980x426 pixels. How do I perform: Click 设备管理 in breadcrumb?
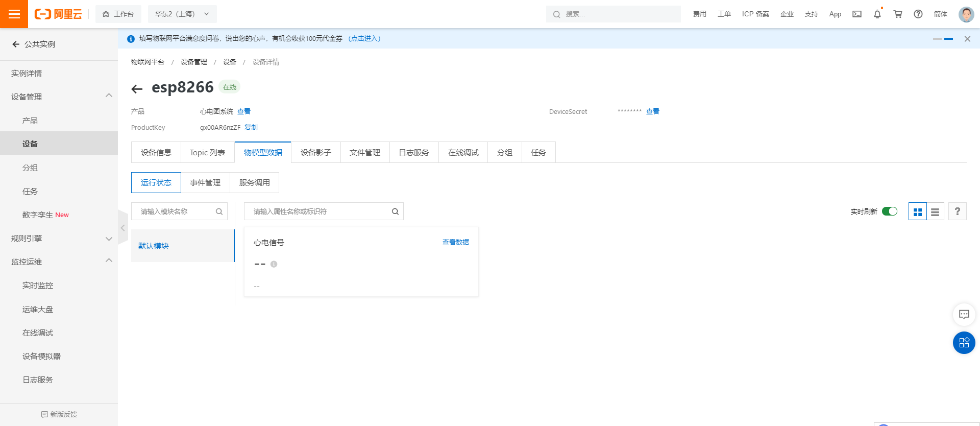(194, 62)
